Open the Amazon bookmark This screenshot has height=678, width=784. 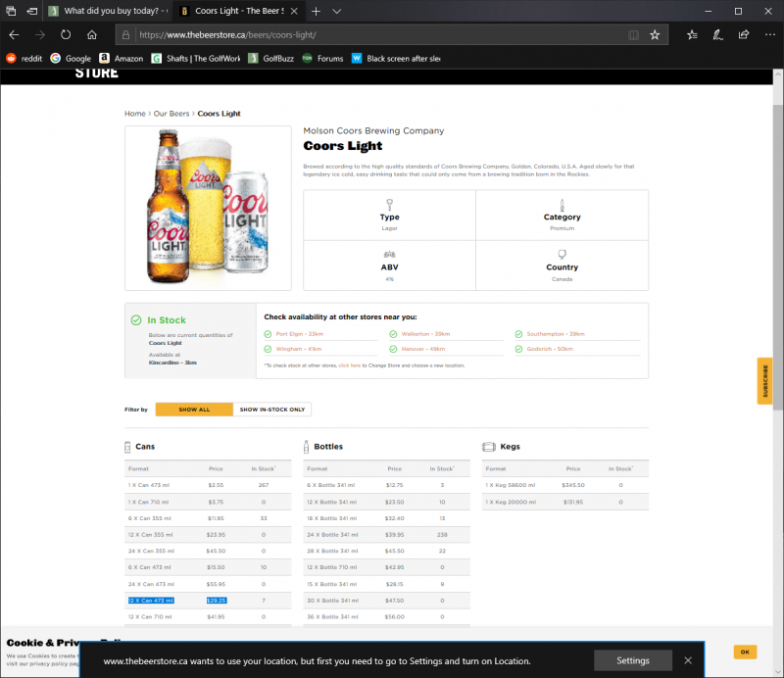click(121, 58)
